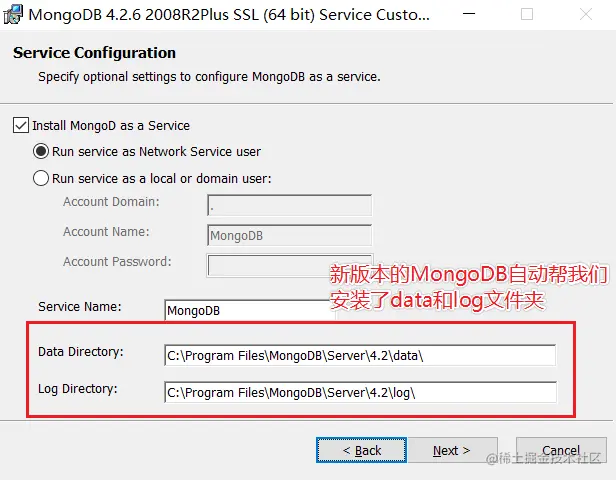This screenshot has width=616, height=480.
Task: Proceed with the Next button
Action: coord(452,450)
